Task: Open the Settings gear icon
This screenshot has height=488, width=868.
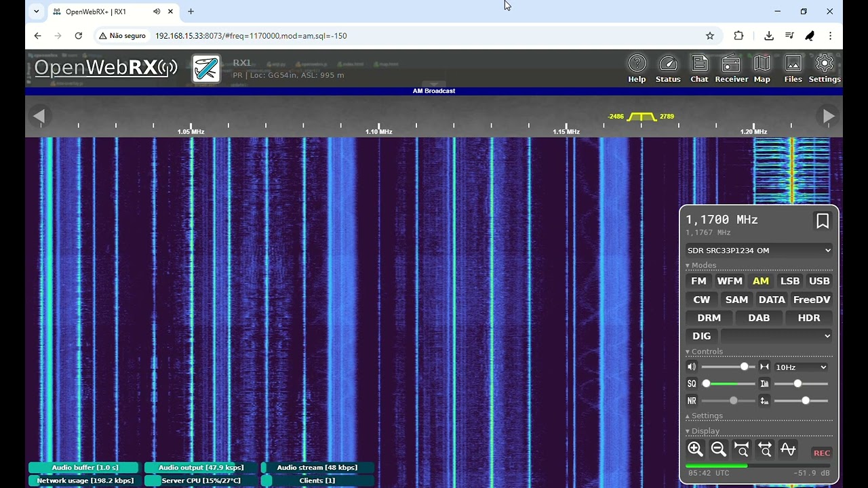Action: pos(825,69)
